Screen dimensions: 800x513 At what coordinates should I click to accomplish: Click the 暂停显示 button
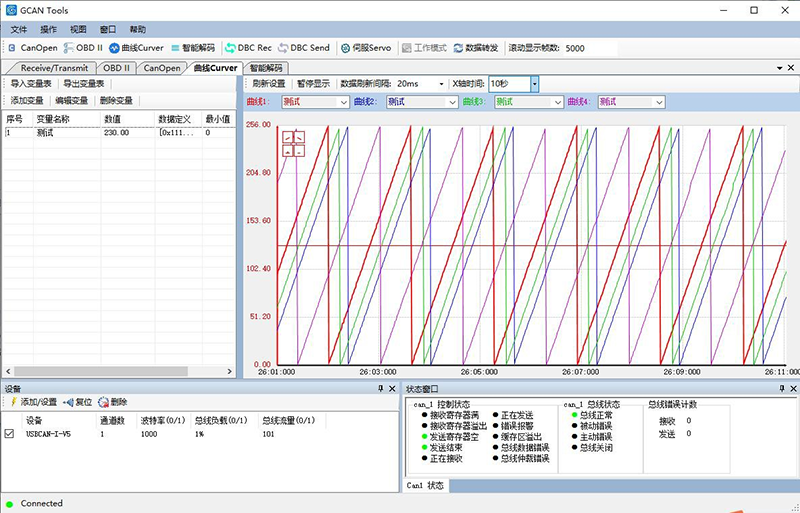click(x=312, y=84)
